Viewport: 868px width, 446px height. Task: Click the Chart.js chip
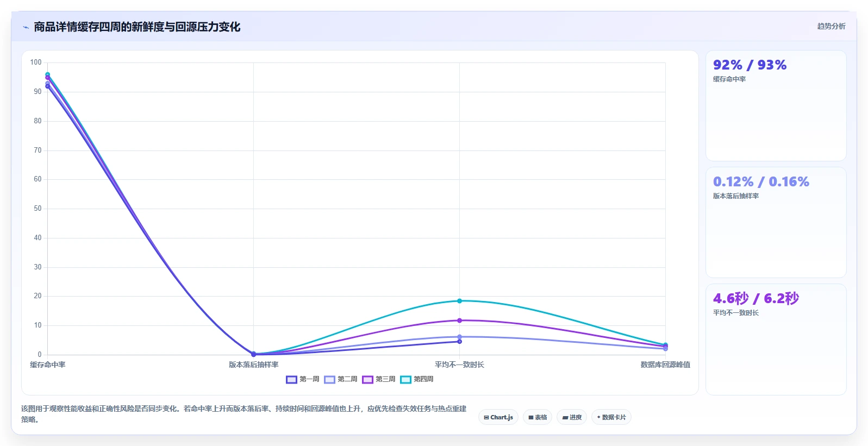498,417
